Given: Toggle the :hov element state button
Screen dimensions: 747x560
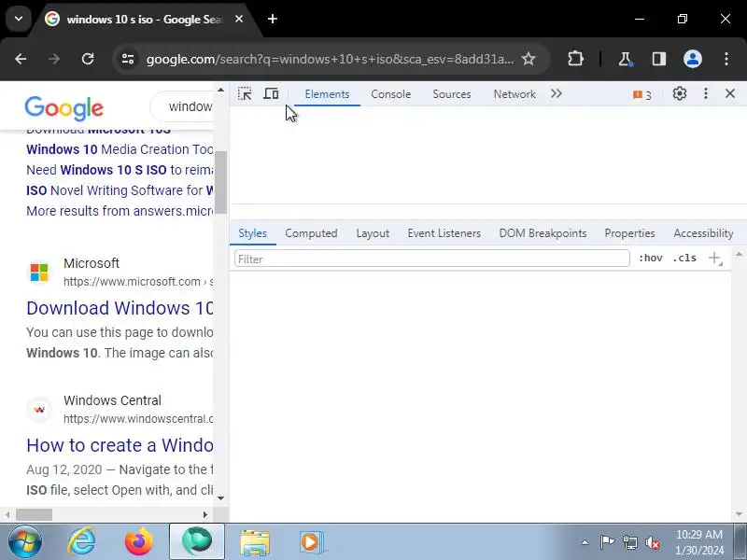Looking at the screenshot, I should point(650,259).
